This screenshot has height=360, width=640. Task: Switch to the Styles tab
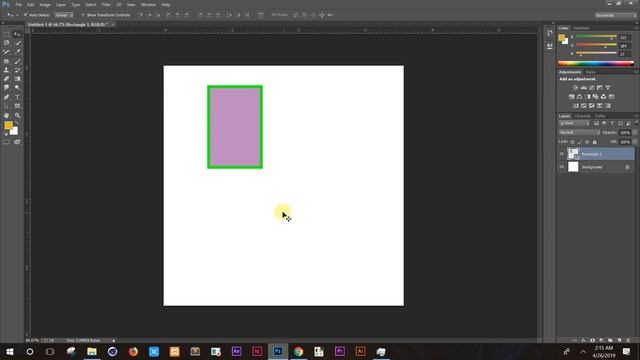click(591, 72)
